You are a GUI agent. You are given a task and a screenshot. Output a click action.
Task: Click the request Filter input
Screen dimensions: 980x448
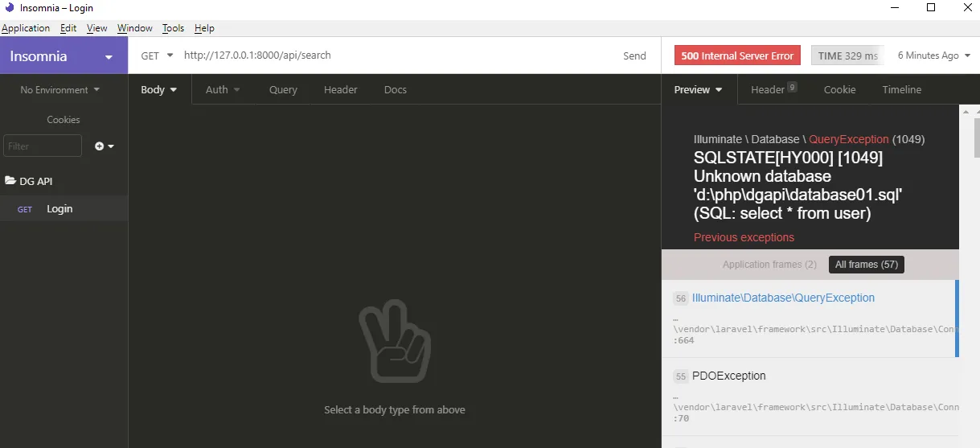(x=43, y=146)
